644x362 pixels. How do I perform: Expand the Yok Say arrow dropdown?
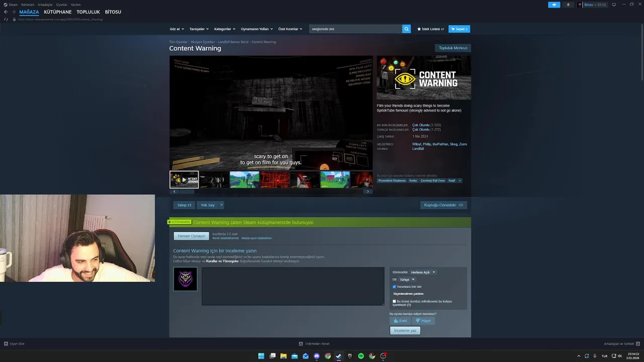tap(221, 205)
